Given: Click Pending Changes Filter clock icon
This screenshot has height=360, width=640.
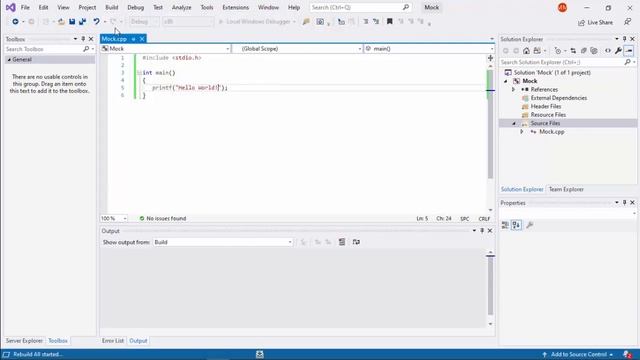Looking at the screenshot, I should click(558, 51).
